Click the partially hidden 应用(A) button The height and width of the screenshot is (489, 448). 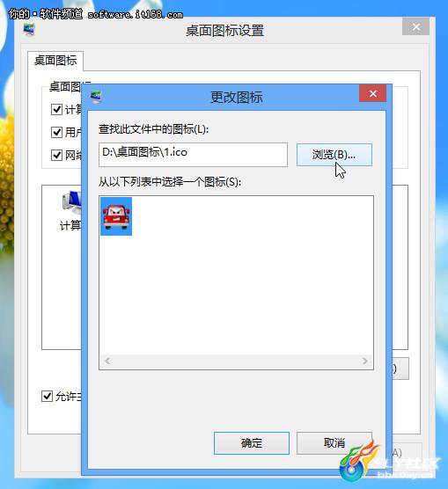[406, 453]
